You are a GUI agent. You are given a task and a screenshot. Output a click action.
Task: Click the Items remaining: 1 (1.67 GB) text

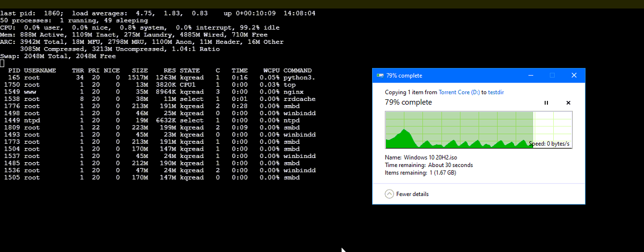420,173
